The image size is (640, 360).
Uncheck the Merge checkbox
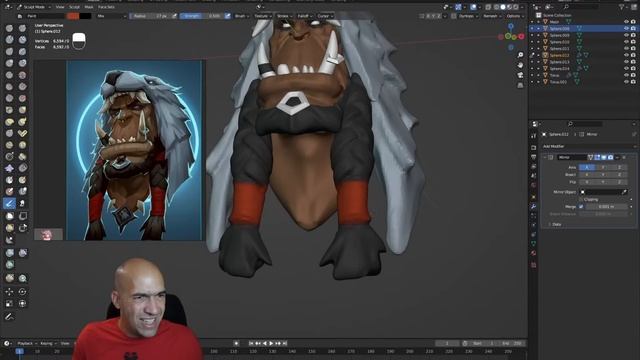click(x=581, y=207)
